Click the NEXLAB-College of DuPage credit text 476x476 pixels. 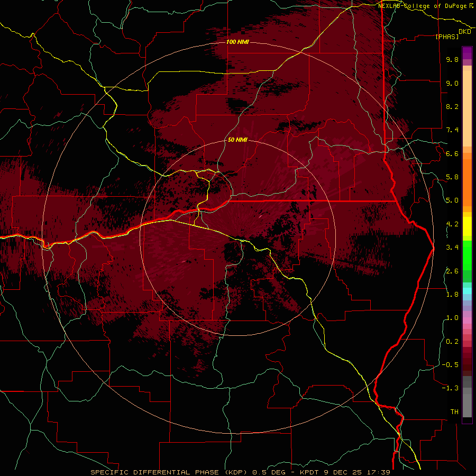pyautogui.click(x=422, y=6)
